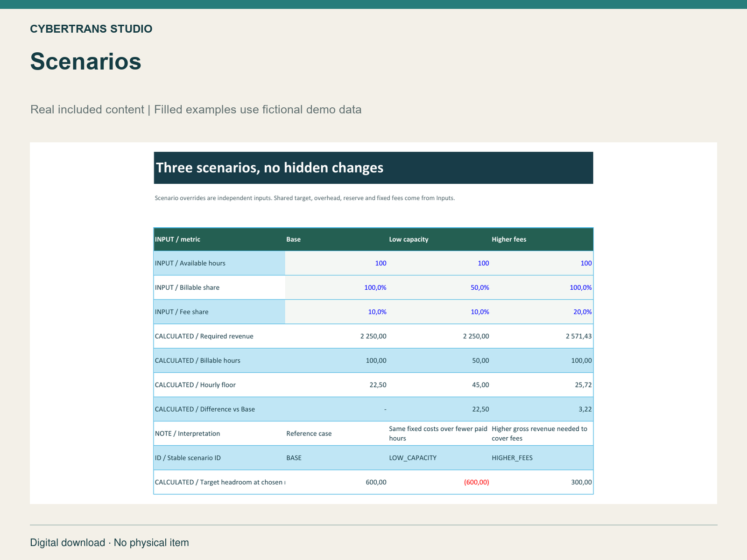Click 'Same fixed costs over fewer paid hours'
747x560 pixels.
[438, 434]
